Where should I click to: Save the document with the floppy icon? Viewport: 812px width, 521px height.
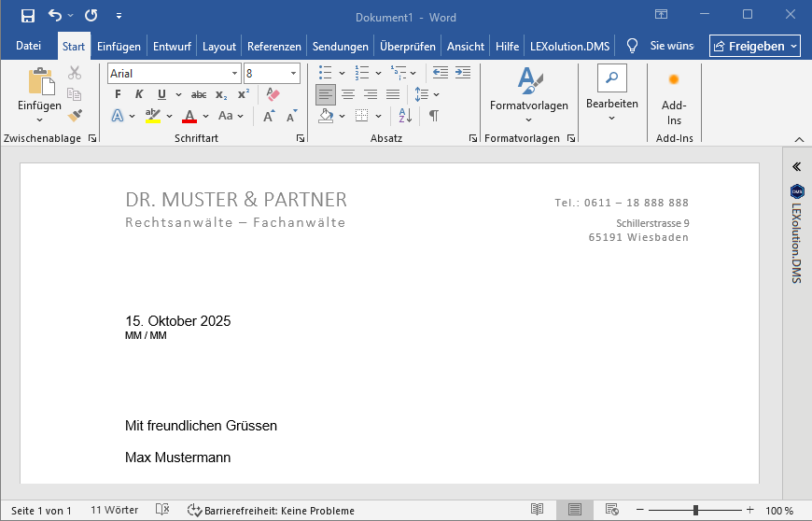click(x=27, y=16)
